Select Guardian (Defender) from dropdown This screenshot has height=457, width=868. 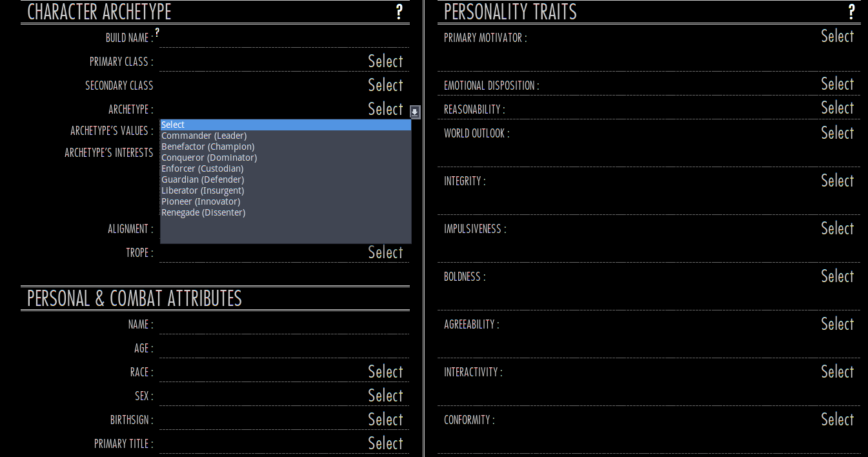[202, 179]
